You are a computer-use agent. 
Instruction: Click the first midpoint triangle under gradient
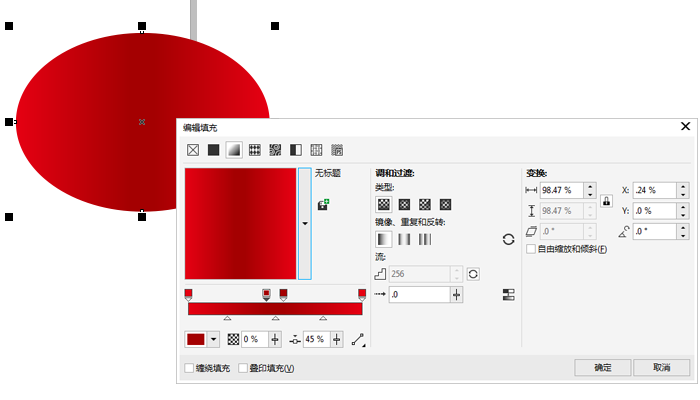click(227, 318)
